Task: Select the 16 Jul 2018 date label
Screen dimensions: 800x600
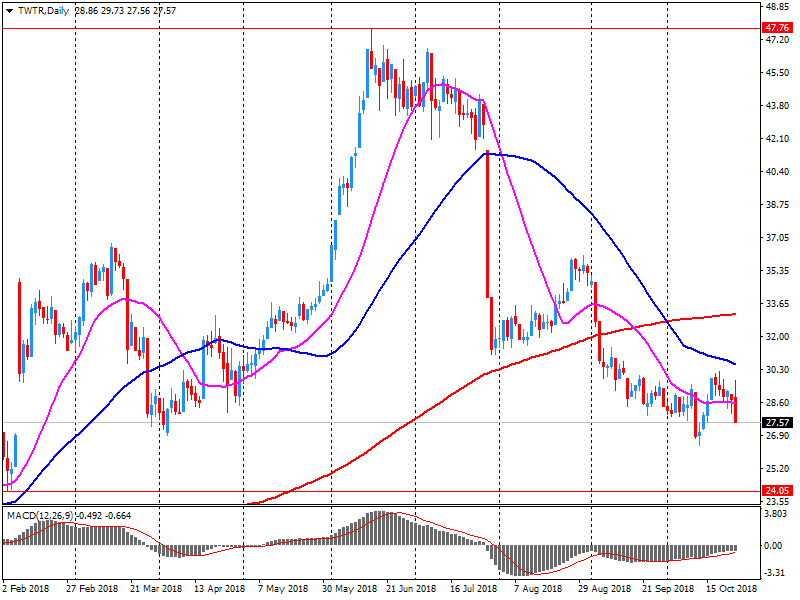Action: coord(473,589)
